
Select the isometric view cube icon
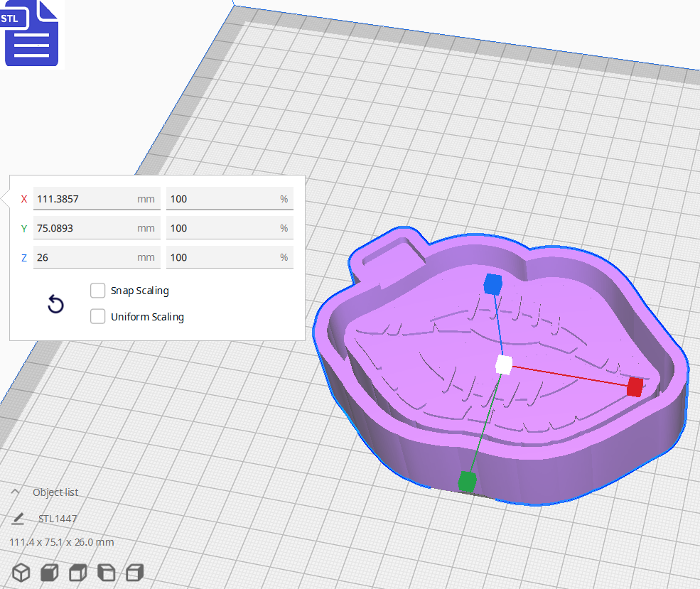click(x=20, y=573)
